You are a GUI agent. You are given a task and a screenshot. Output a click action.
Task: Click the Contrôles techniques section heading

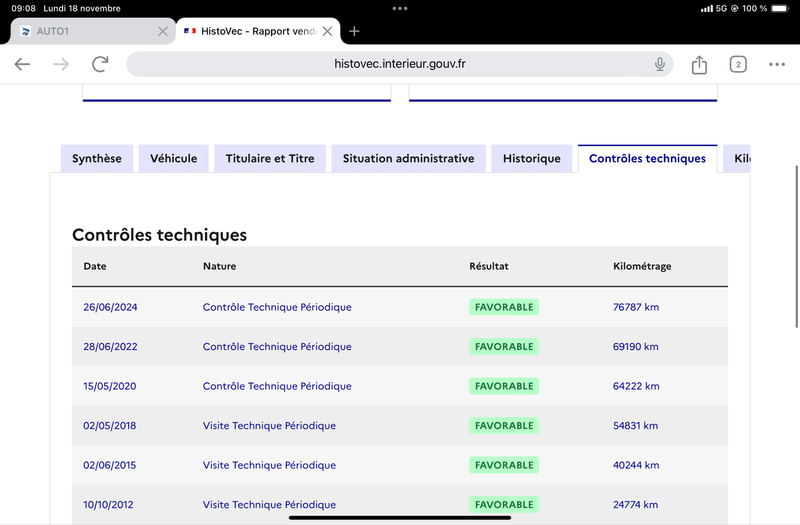click(x=159, y=235)
